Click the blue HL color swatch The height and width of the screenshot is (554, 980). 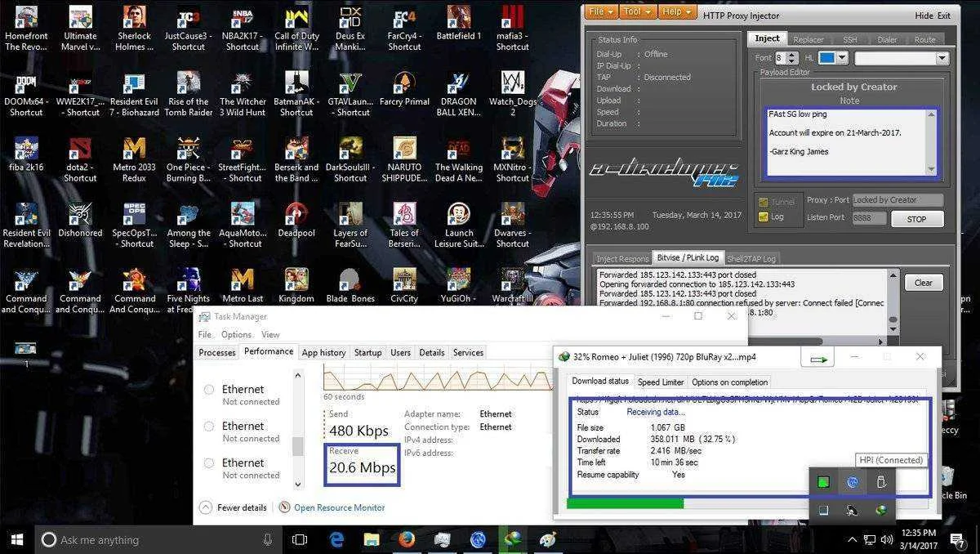(x=827, y=58)
